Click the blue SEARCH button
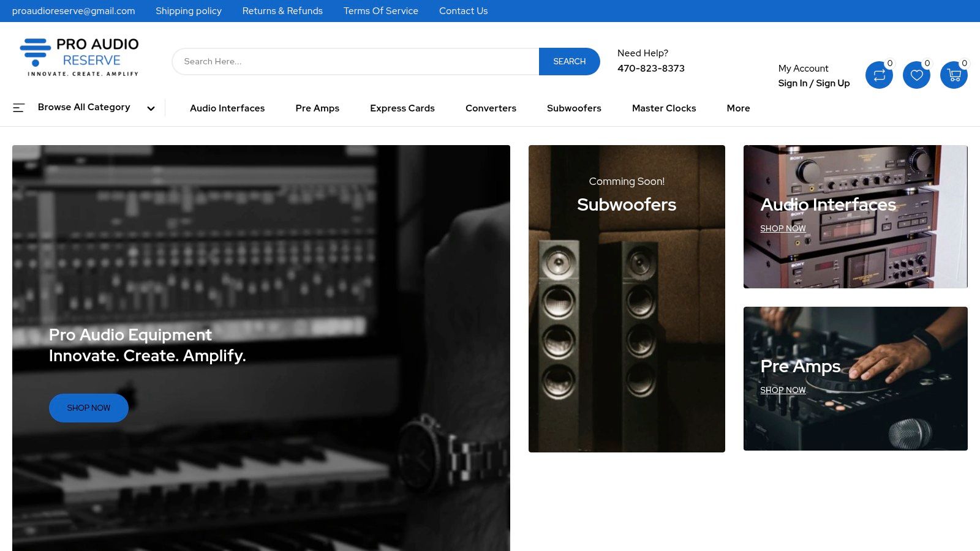This screenshot has width=980, height=551. point(569,61)
